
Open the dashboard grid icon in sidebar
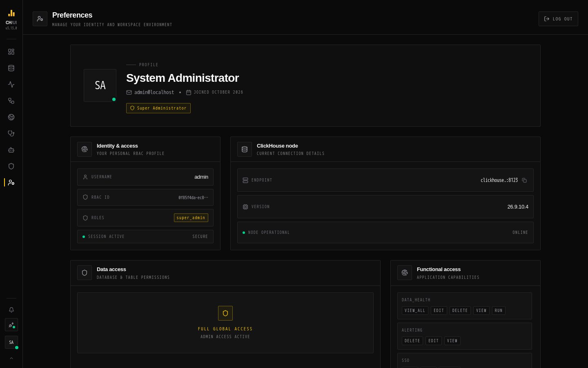11,52
